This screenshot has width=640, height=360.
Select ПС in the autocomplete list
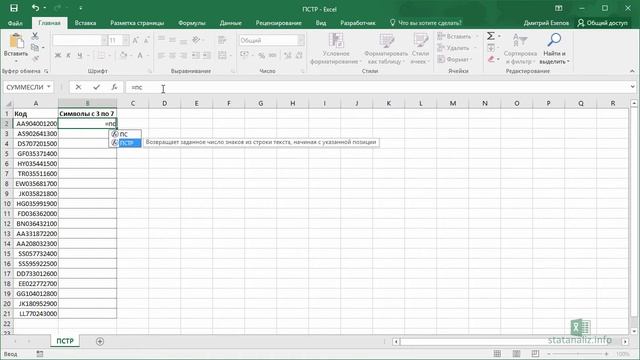point(125,134)
